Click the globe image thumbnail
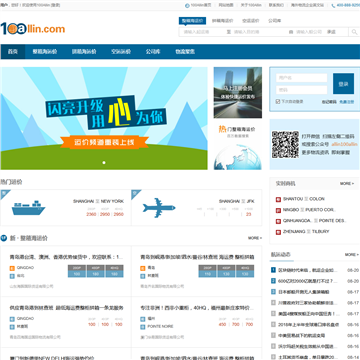360x360 pixels. click(x=238, y=157)
